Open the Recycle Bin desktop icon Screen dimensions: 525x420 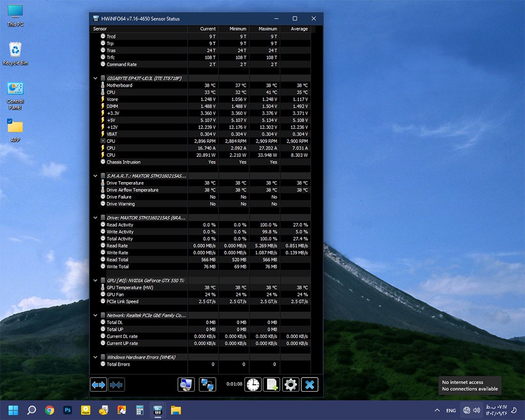tap(15, 53)
